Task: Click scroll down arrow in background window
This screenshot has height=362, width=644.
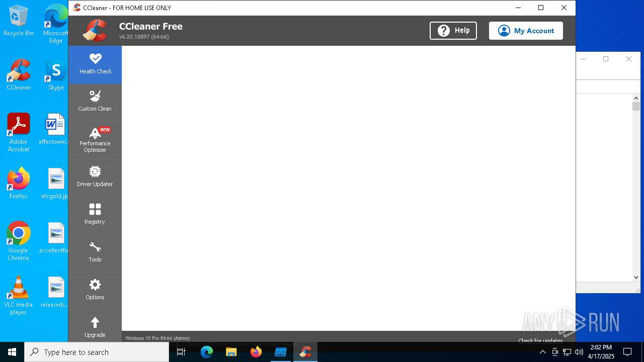Action: coord(636,277)
